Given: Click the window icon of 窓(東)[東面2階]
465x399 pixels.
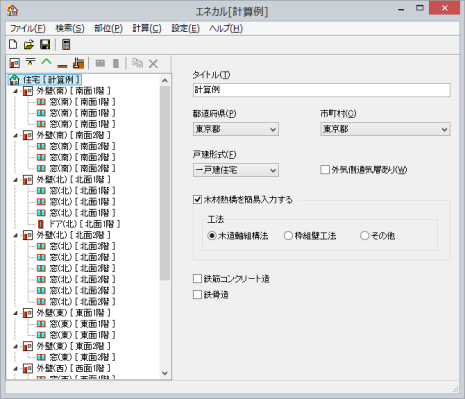Looking at the screenshot, I should pyautogui.click(x=41, y=357).
